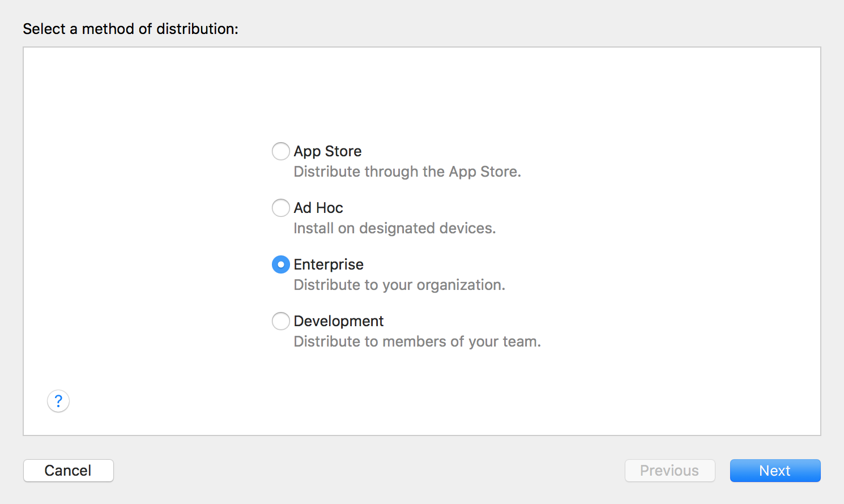Screen dimensions: 844x504
Task: Go to the Next step
Action: click(775, 471)
